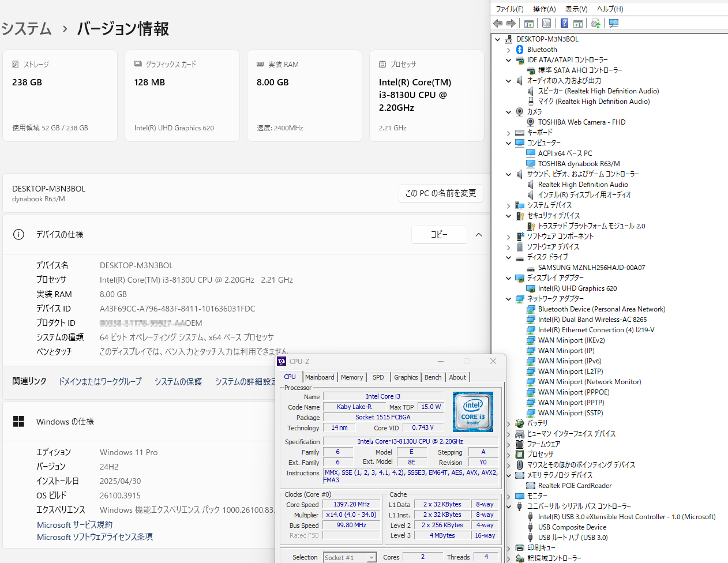Click the RAM icon on 実装 RAM card
This screenshot has width=728, height=563.
(260, 64)
